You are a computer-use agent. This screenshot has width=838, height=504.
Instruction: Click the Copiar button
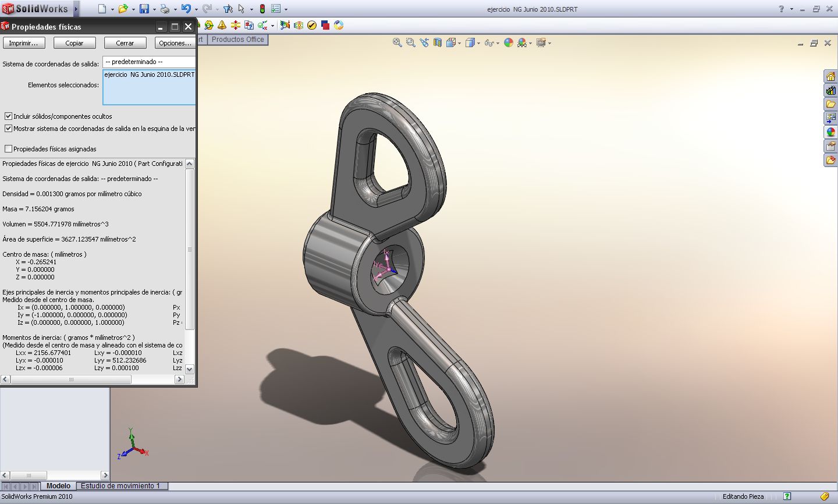click(74, 43)
